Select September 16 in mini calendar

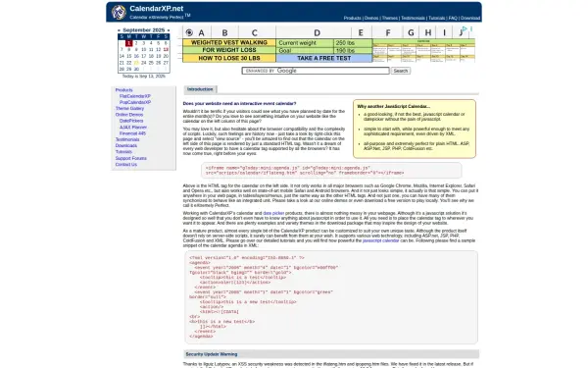pyautogui.click(x=136, y=56)
